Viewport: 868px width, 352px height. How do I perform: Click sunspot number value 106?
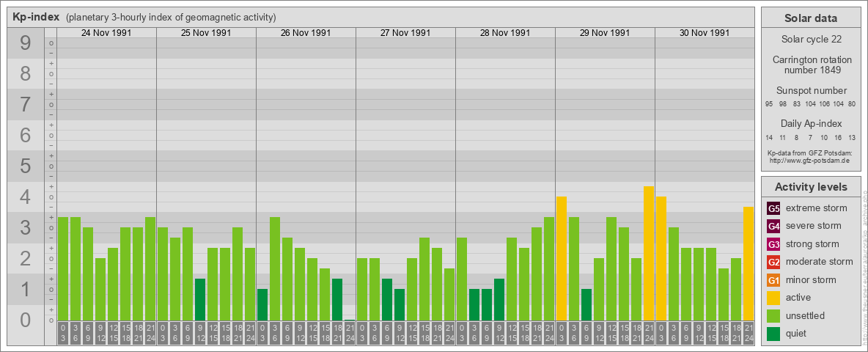(824, 105)
